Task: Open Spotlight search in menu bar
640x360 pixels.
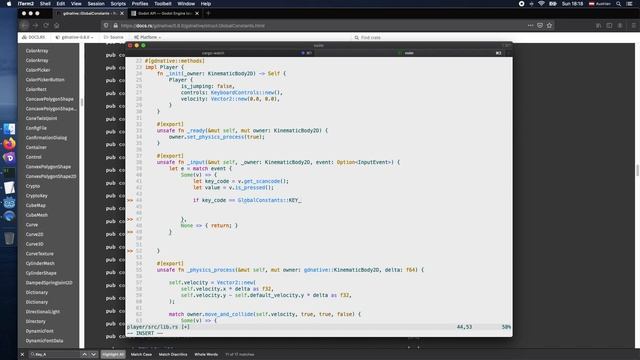Action: click(x=618, y=4)
